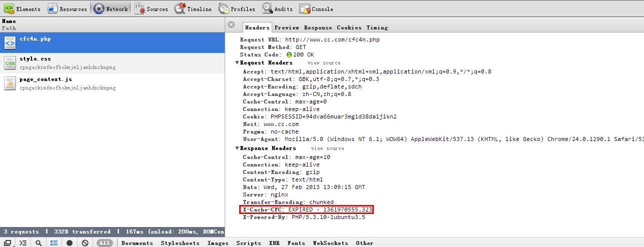Image resolution: width=644 pixels, height=247 pixels.
Task: Click the search magnifier icon in bottom bar
Action: 39,243
